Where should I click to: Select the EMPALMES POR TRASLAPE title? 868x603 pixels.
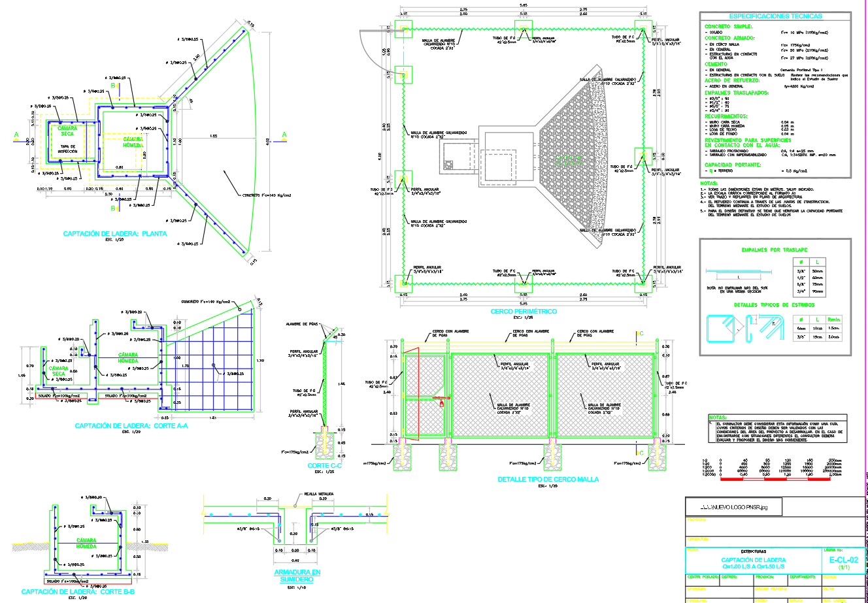[775, 250]
